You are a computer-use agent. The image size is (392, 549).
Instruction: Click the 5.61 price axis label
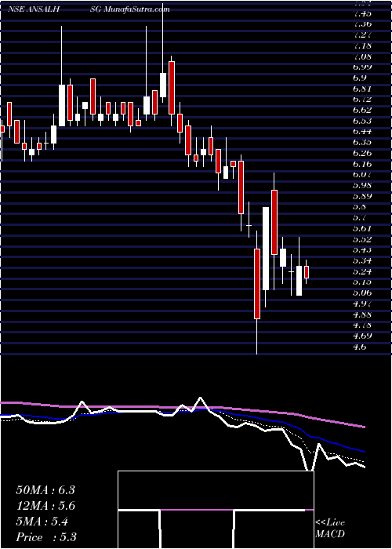pos(362,229)
